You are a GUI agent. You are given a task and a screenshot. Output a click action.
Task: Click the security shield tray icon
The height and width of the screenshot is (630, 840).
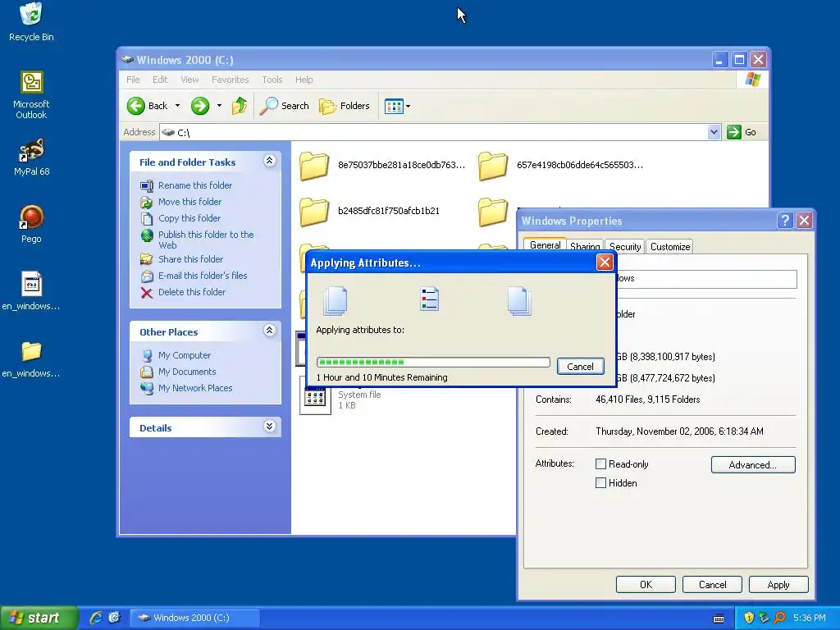coord(749,618)
